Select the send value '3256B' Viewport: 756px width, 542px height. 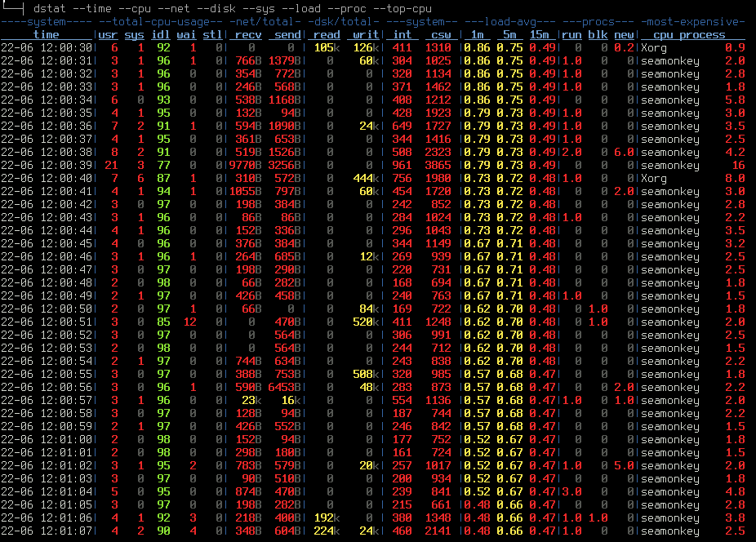284,165
